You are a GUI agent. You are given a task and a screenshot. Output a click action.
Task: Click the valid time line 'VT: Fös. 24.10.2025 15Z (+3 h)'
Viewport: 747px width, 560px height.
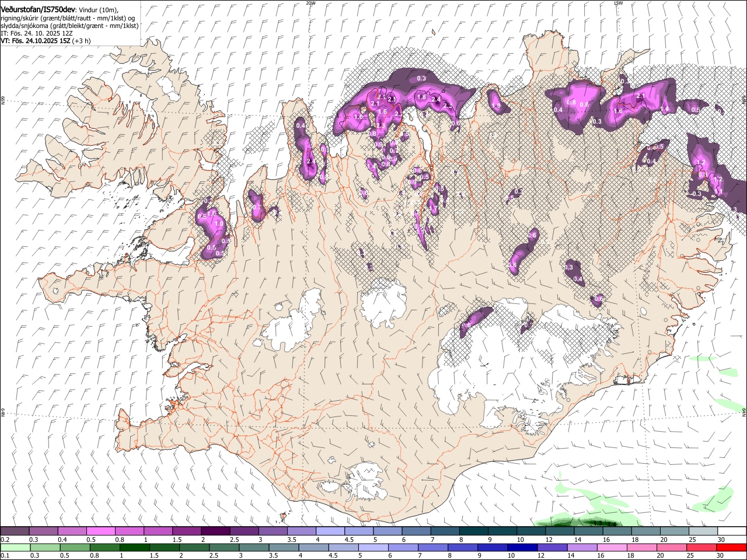pyautogui.click(x=45, y=41)
